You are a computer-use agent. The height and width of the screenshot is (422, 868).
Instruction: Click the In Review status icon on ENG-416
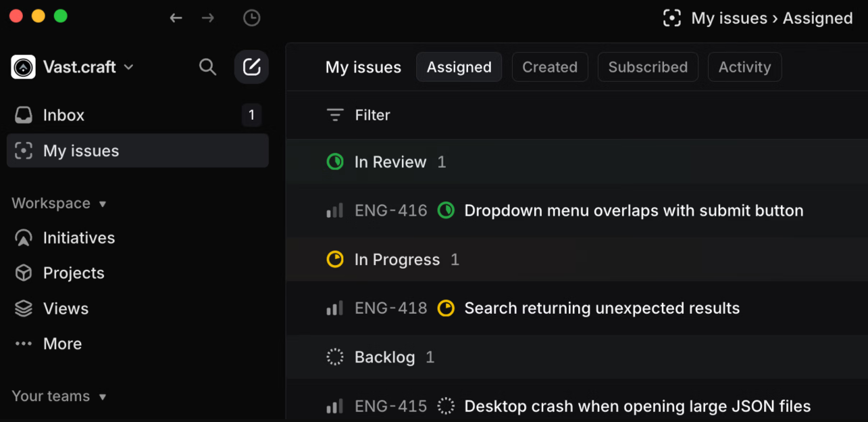point(446,210)
